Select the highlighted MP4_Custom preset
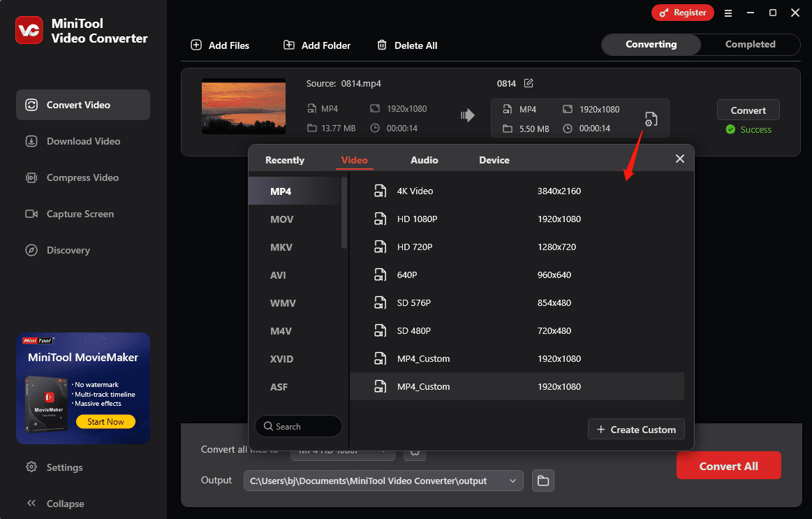Viewport: 812px width, 519px height. pyautogui.click(x=517, y=386)
